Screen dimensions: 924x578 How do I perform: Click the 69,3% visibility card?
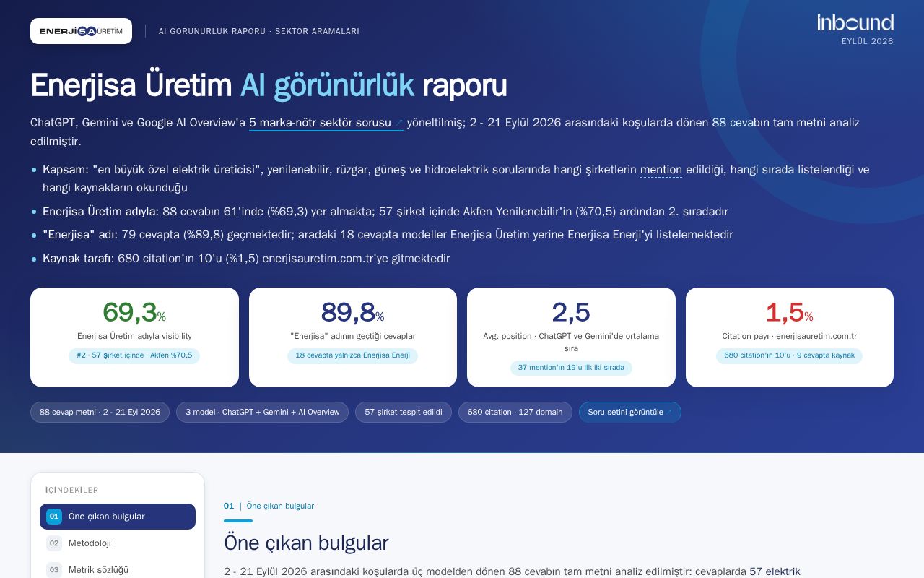coord(134,337)
